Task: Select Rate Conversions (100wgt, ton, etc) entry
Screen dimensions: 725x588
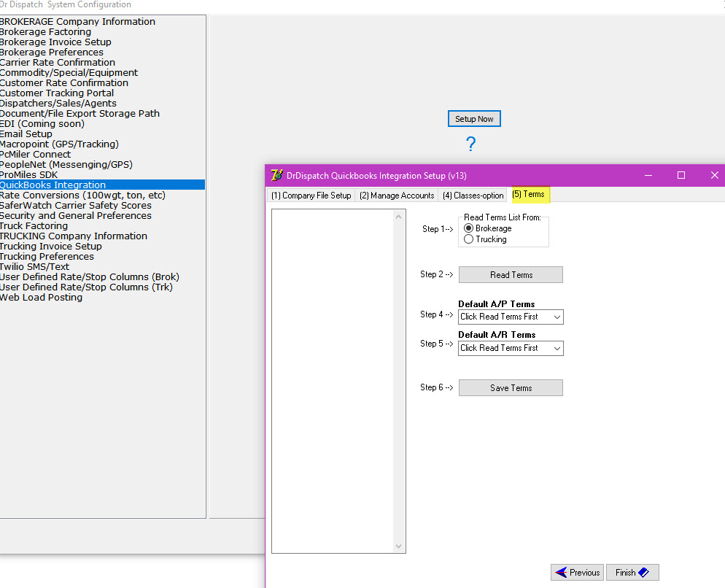Action: pos(82,196)
